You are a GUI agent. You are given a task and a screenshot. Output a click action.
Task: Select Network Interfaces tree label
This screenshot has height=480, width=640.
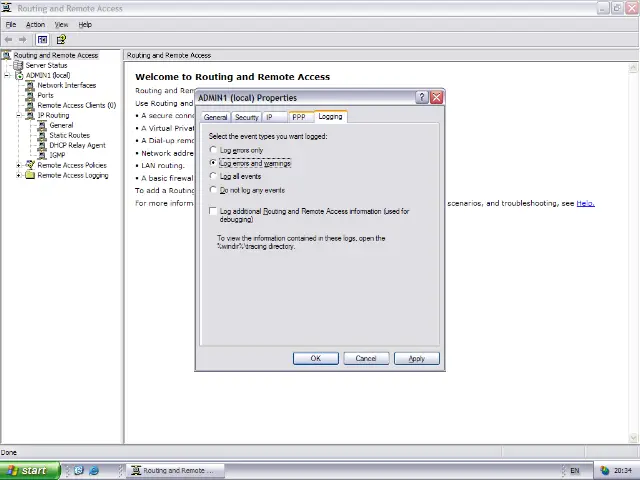click(67, 85)
